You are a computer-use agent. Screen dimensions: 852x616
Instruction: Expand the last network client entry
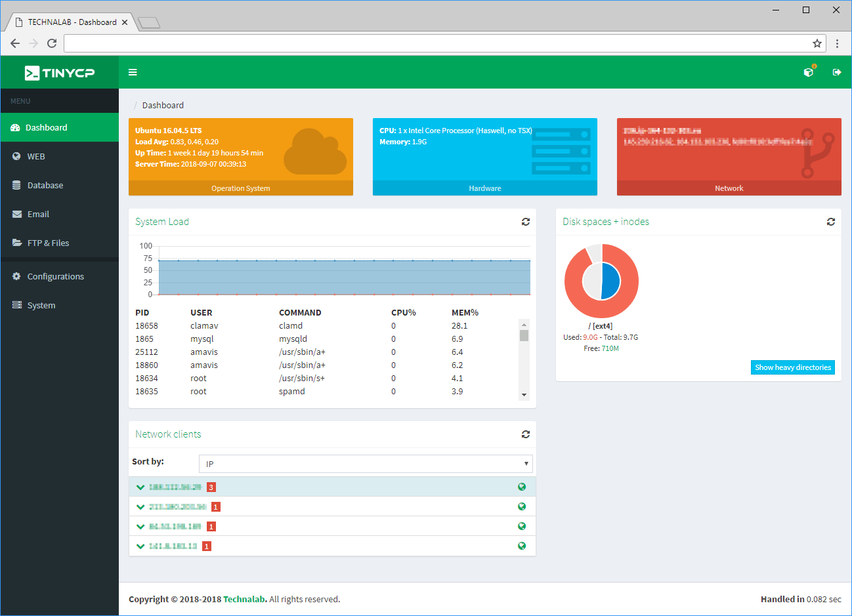(x=140, y=545)
